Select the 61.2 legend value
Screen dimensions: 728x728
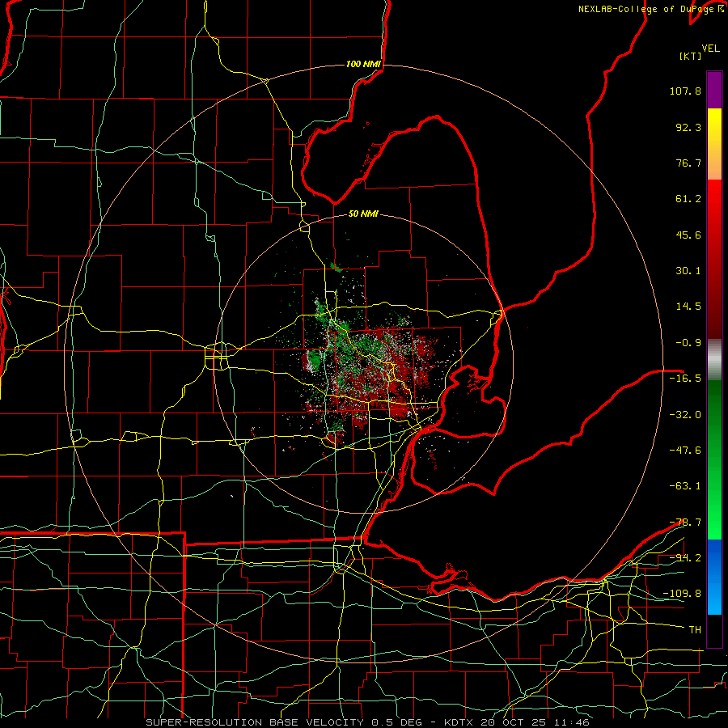click(688, 199)
